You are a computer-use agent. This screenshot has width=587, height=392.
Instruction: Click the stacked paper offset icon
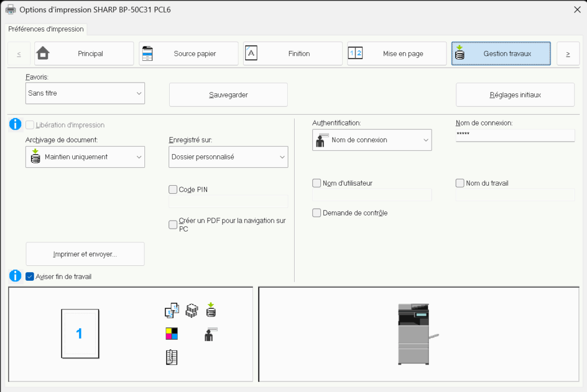pos(191,310)
